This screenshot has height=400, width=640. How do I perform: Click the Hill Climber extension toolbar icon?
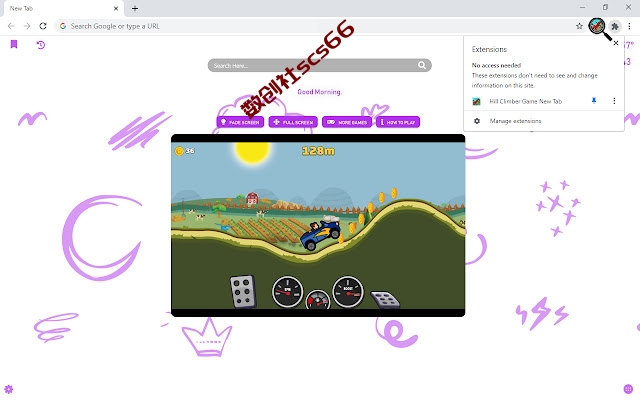coord(597,26)
